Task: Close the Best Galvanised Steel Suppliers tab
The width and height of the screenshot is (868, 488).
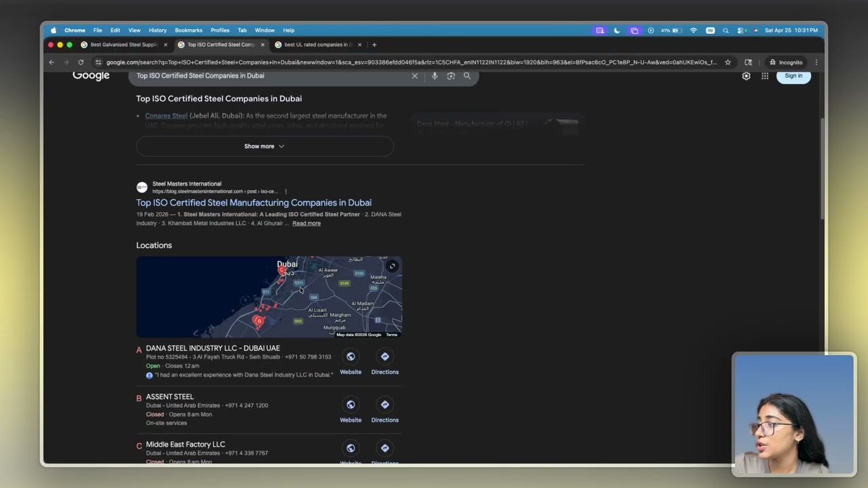Action: (x=165, y=45)
